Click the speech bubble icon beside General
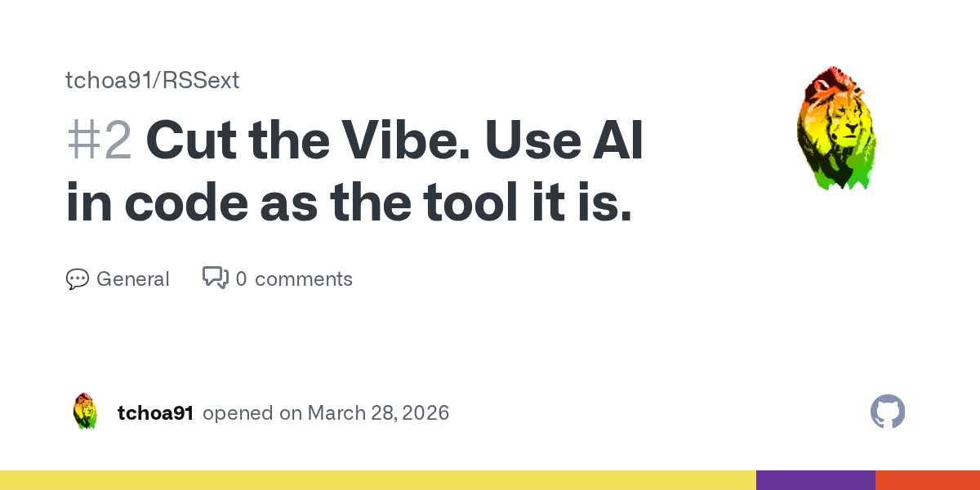Image resolution: width=980 pixels, height=490 pixels. tap(77, 279)
